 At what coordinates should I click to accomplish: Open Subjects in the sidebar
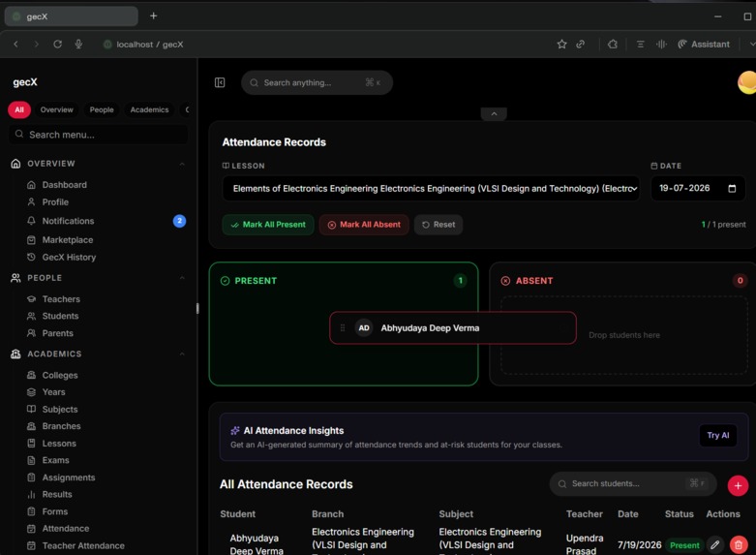60,410
